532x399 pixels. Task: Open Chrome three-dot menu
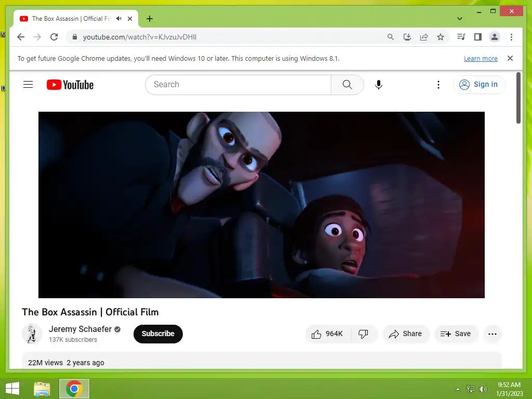coord(511,37)
